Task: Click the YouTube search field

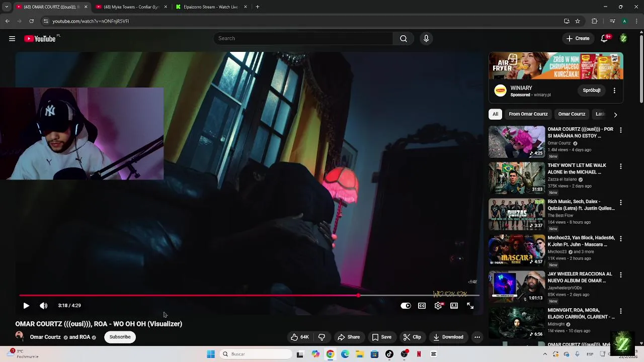Action: click(303, 39)
